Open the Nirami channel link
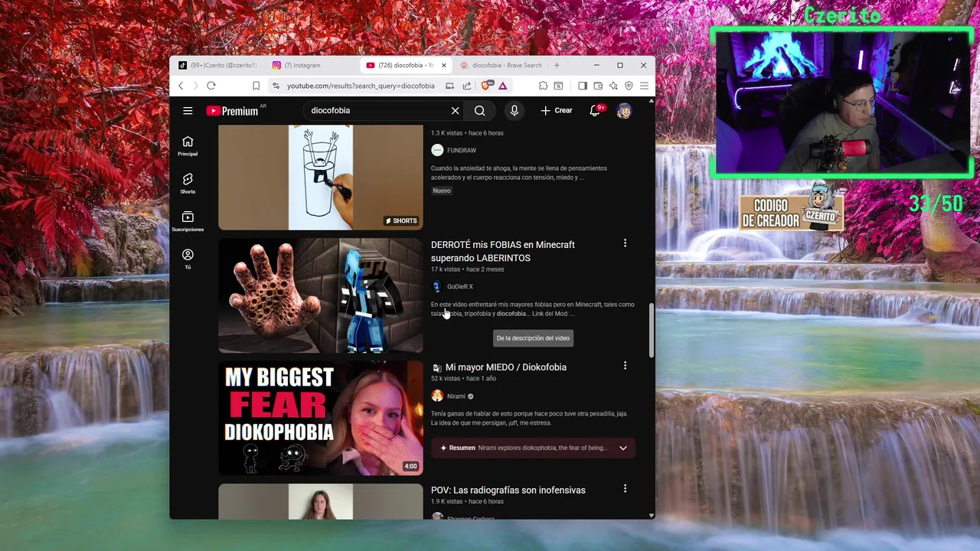The image size is (980, 551). click(x=456, y=396)
